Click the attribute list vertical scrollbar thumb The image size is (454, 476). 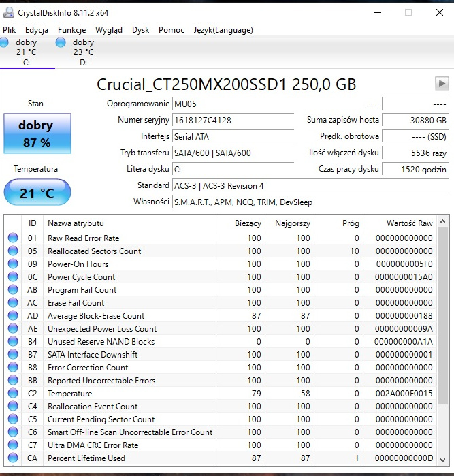(443, 316)
